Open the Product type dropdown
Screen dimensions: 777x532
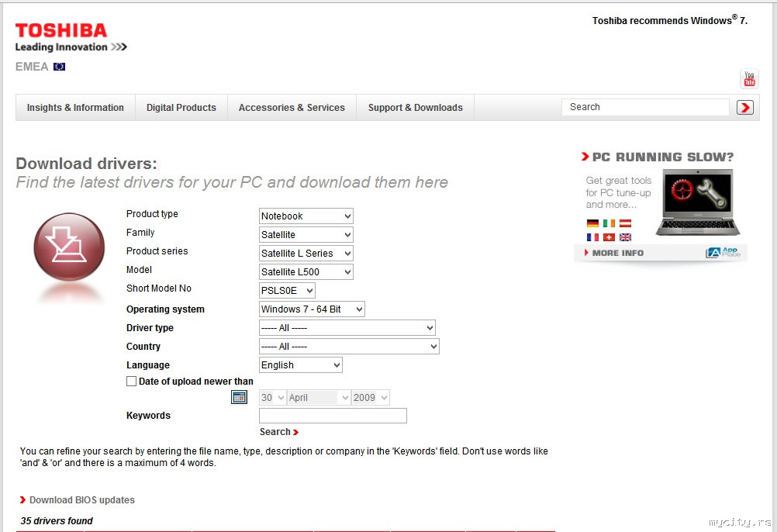point(306,216)
